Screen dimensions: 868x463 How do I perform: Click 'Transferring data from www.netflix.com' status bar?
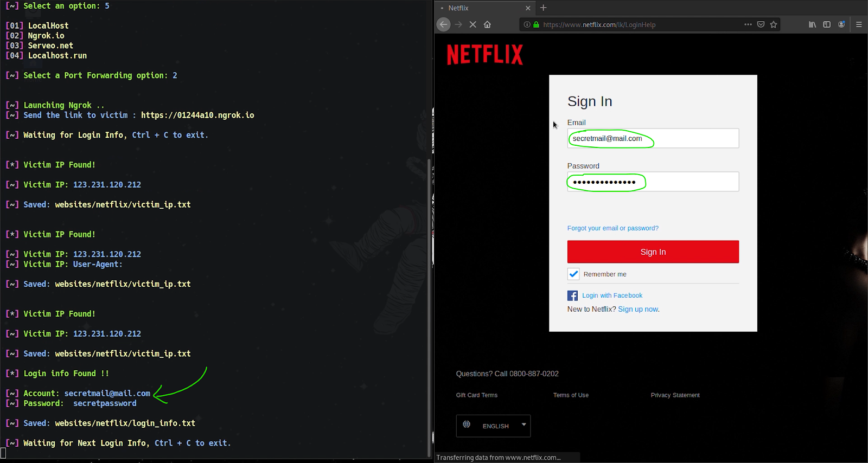click(x=499, y=458)
